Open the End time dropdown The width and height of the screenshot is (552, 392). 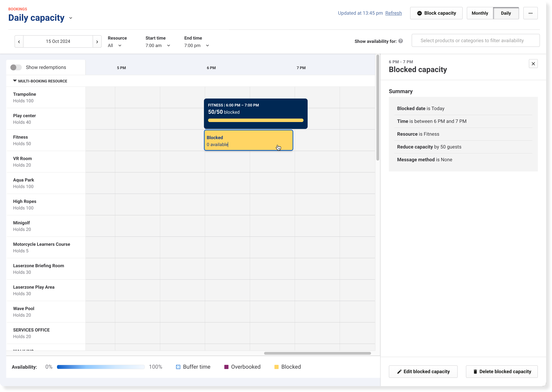(x=197, y=45)
